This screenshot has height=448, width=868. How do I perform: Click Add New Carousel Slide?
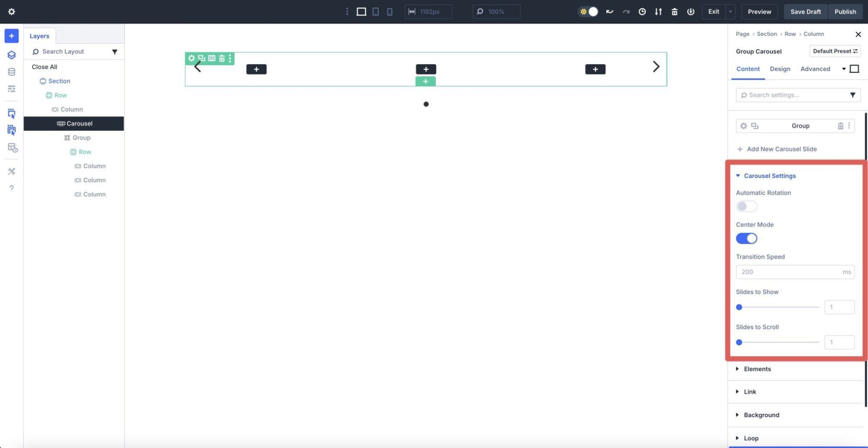coord(781,149)
